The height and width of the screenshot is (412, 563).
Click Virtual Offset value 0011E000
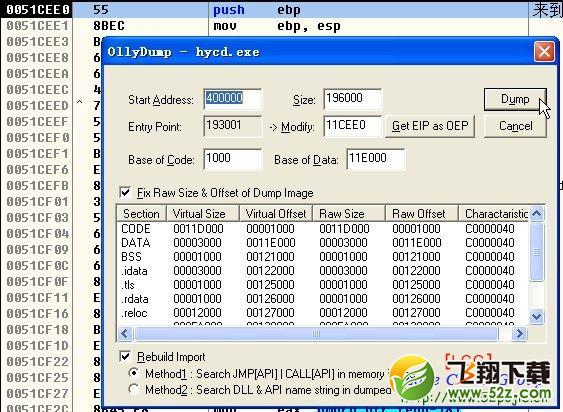point(271,242)
